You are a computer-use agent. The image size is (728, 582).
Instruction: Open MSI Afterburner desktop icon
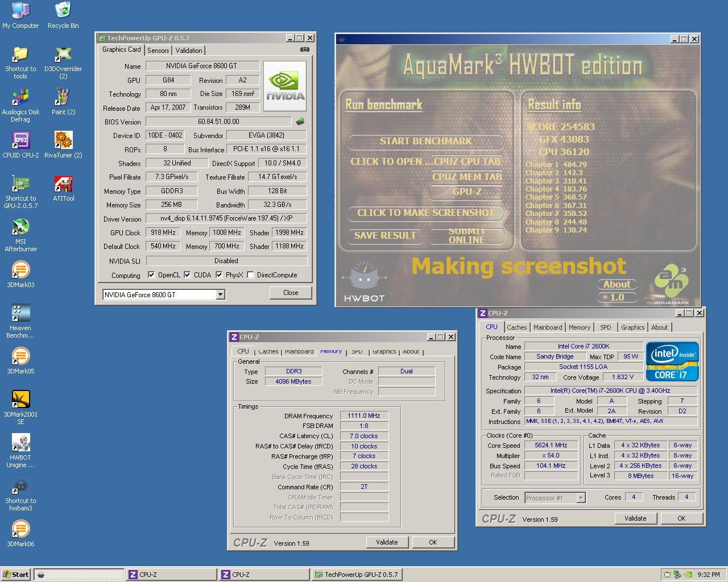click(20, 235)
